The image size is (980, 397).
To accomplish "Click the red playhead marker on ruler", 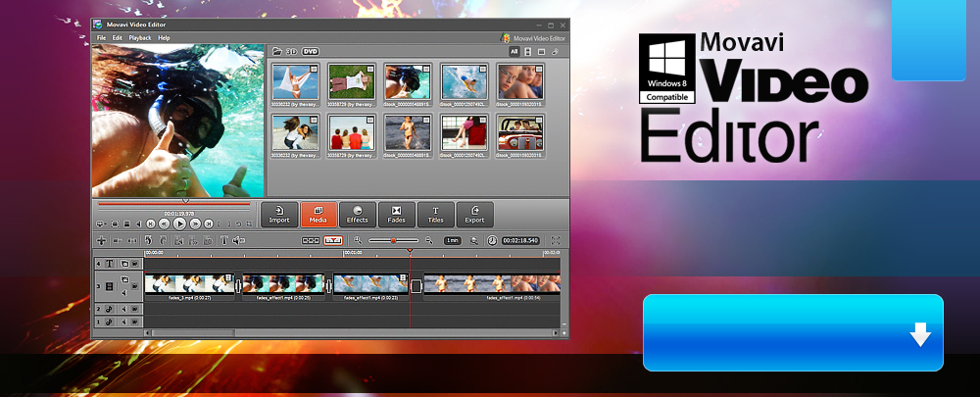I will 410,251.
